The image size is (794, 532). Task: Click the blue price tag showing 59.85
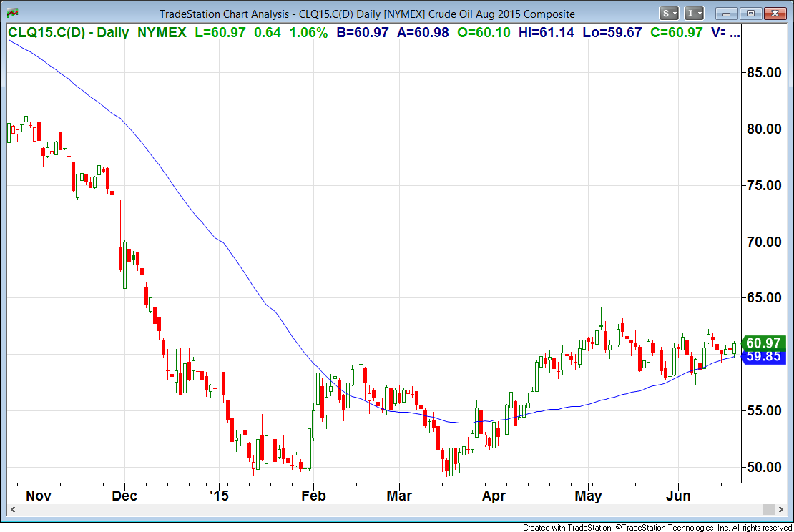762,357
